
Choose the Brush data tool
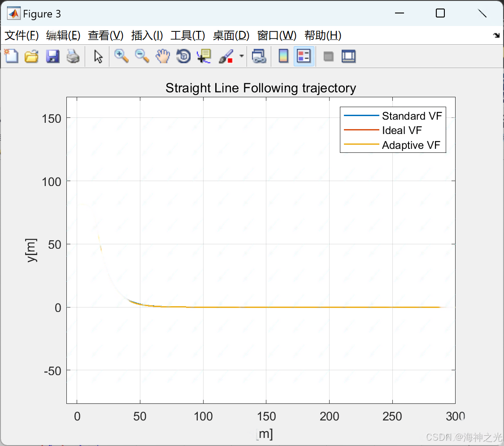(226, 56)
